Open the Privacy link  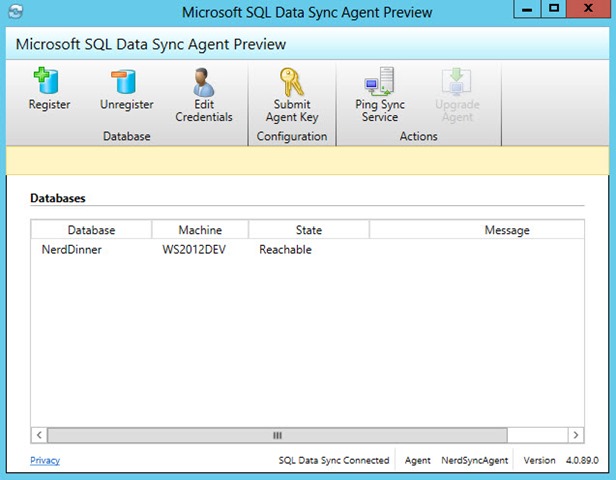tap(45, 460)
